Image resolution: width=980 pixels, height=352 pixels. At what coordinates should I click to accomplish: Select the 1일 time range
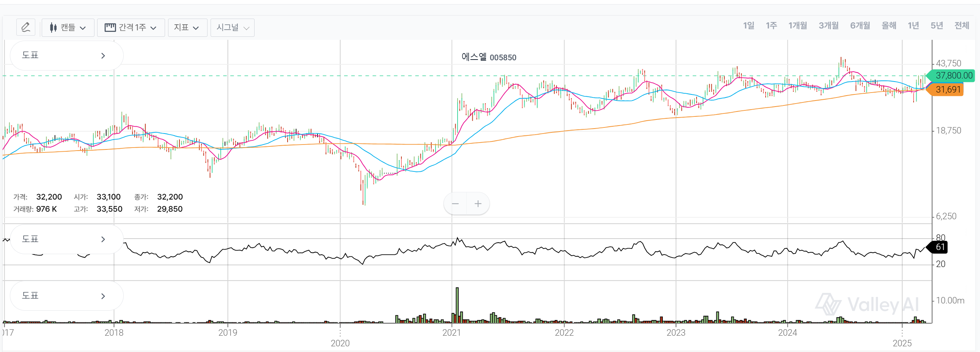point(748,25)
